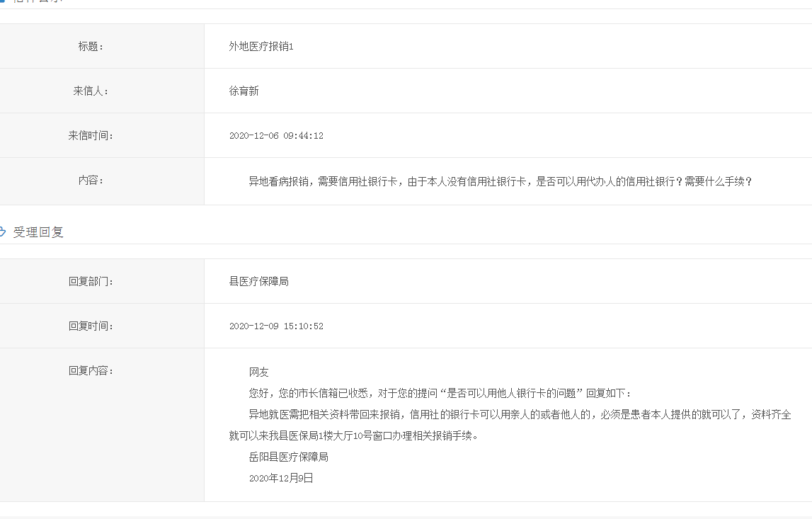Click the signature 岳阳县医疗保障局
Image resolution: width=812 pixels, height=519 pixels.
[x=288, y=457]
